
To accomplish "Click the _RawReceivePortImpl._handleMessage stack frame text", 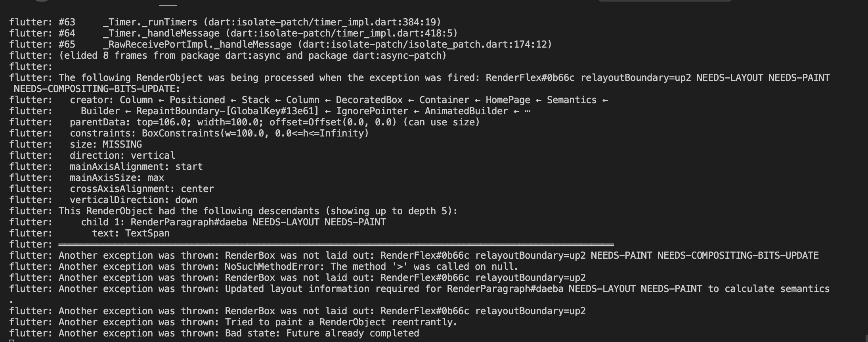I will (x=197, y=44).
